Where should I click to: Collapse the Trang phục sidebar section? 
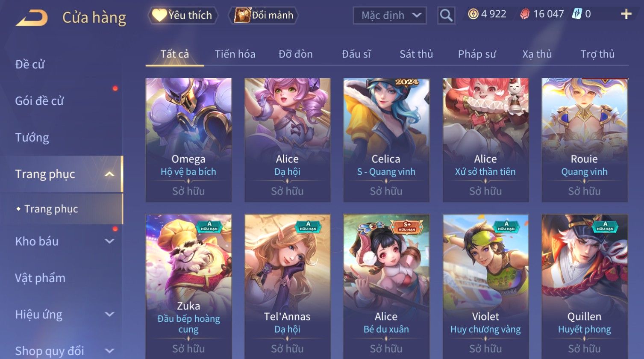click(109, 174)
